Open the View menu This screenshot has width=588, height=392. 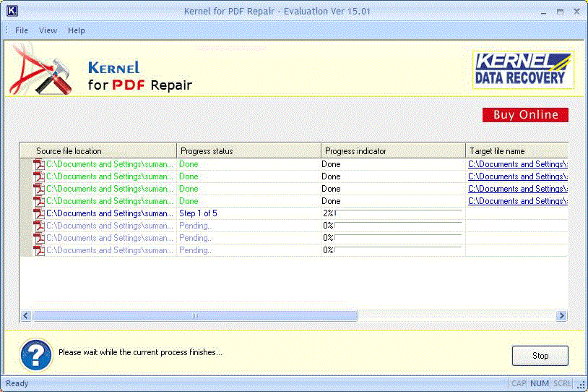point(48,30)
